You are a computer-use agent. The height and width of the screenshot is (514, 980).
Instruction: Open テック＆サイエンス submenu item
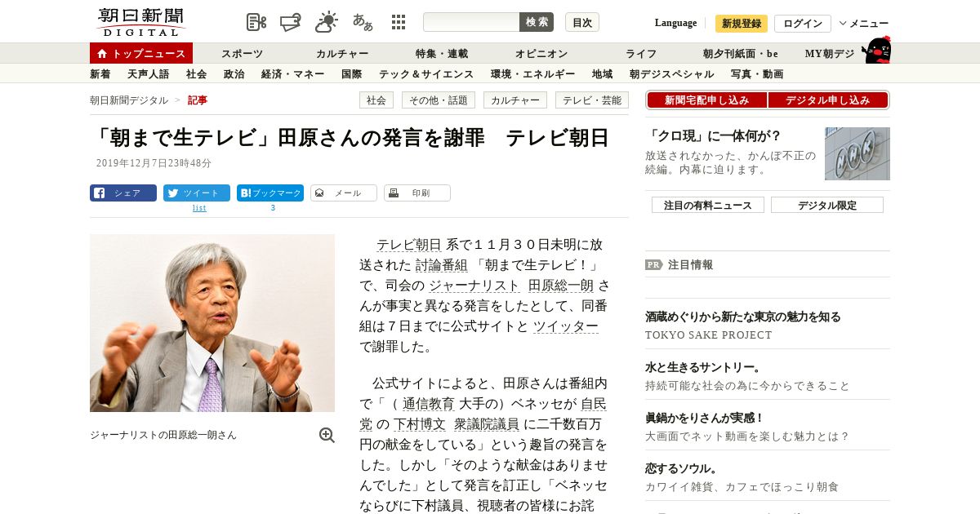[426, 73]
